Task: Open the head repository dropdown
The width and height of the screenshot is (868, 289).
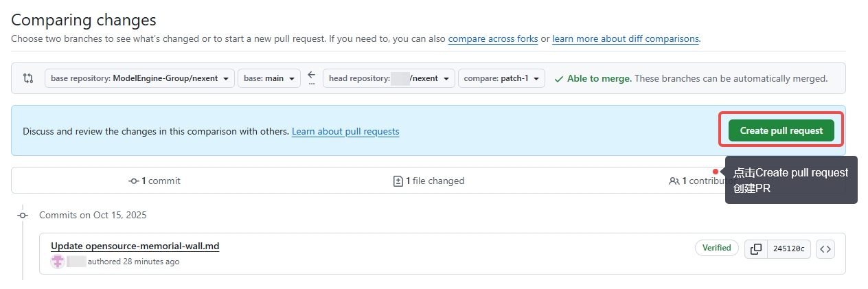Action: click(389, 78)
